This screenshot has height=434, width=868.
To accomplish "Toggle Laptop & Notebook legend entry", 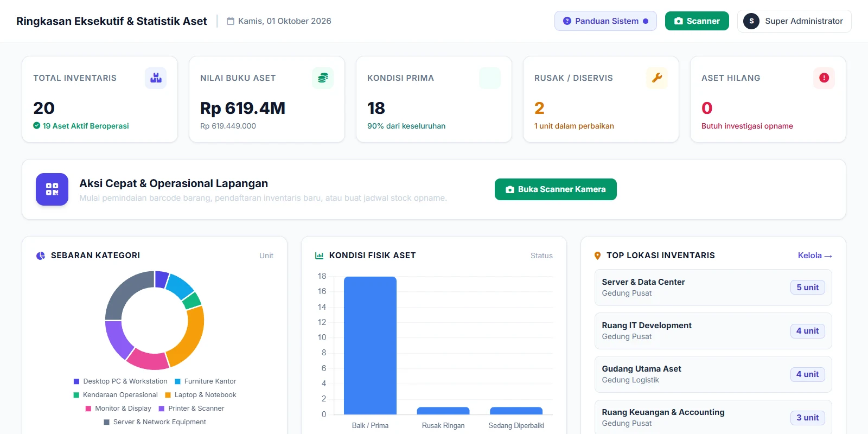I will [x=201, y=395].
